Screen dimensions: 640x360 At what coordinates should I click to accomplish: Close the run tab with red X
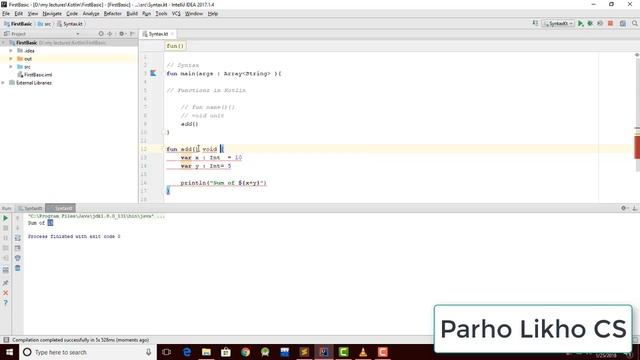[5, 293]
